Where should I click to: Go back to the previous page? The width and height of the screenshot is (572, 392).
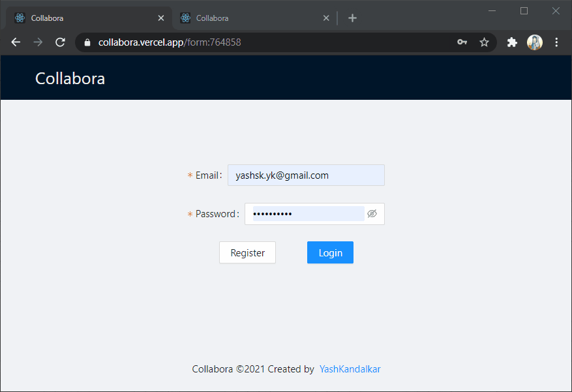click(16, 42)
